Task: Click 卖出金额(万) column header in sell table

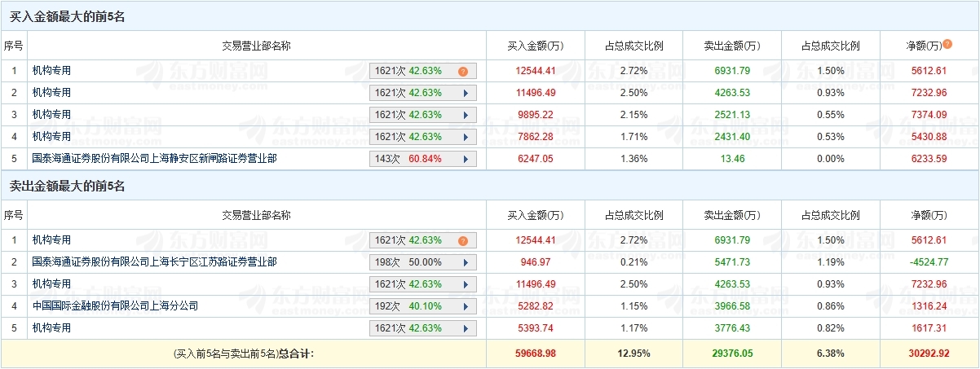Action: (x=731, y=215)
